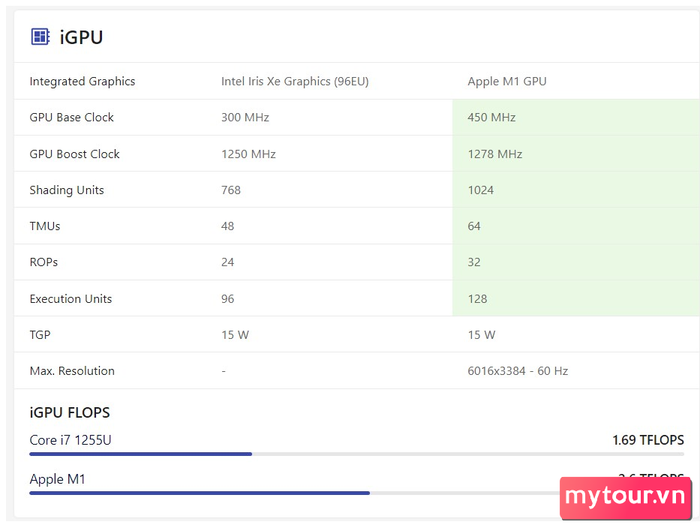Viewport: 700px width, 530px height.
Task: Click the 1250 MHz boost clock value
Action: pos(248,154)
